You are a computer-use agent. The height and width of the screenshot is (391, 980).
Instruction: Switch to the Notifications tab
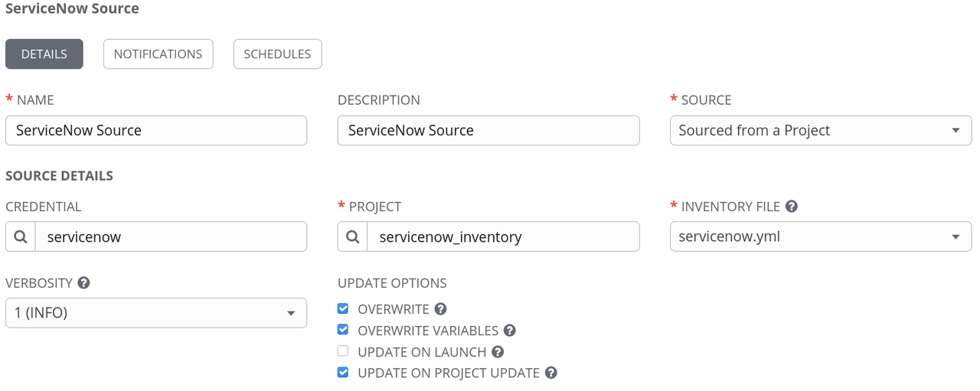coord(158,54)
